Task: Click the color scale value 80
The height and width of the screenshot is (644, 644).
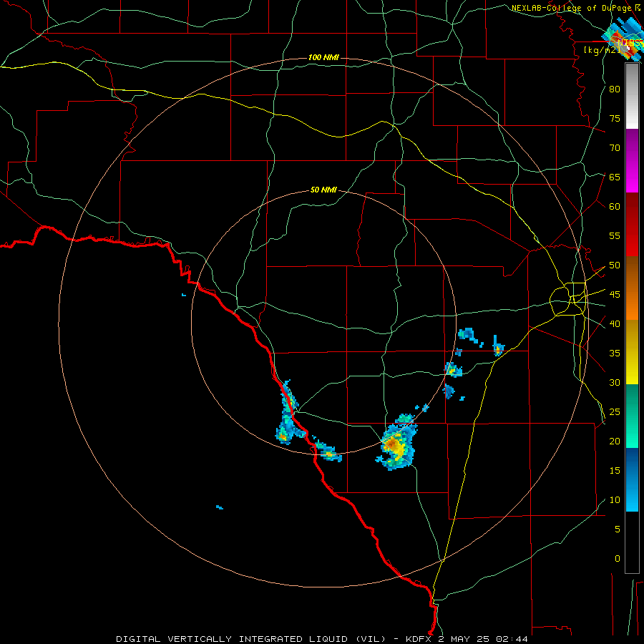Action: 615,89
